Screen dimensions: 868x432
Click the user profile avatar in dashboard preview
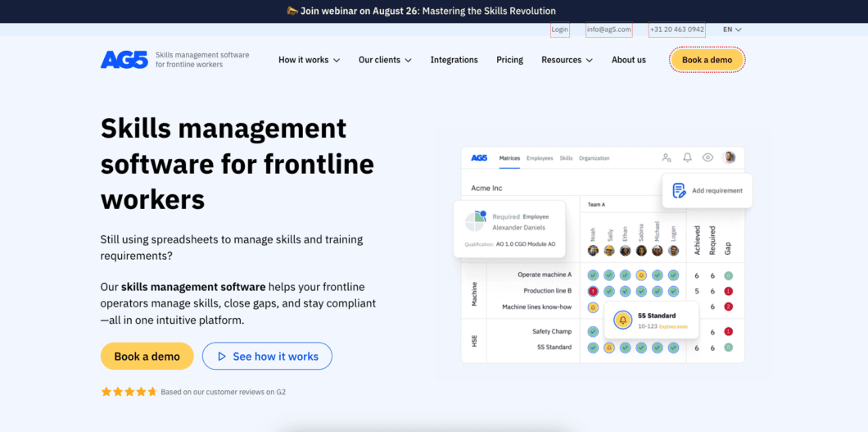[729, 157]
